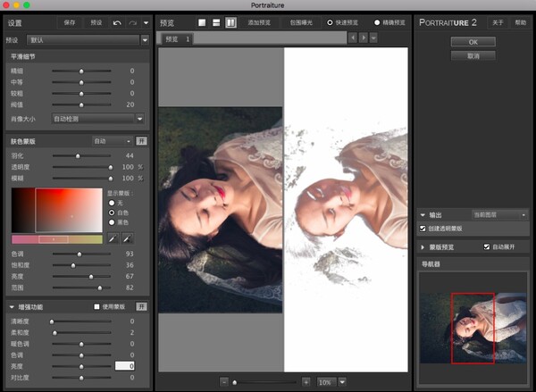The height and width of the screenshot is (392, 536).
Task: Select single preview layout icon
Action: [202, 22]
